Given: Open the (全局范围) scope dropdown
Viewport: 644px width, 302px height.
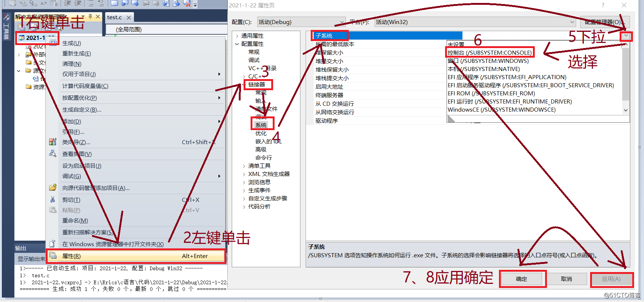Looking at the screenshot, I should 166,29.
